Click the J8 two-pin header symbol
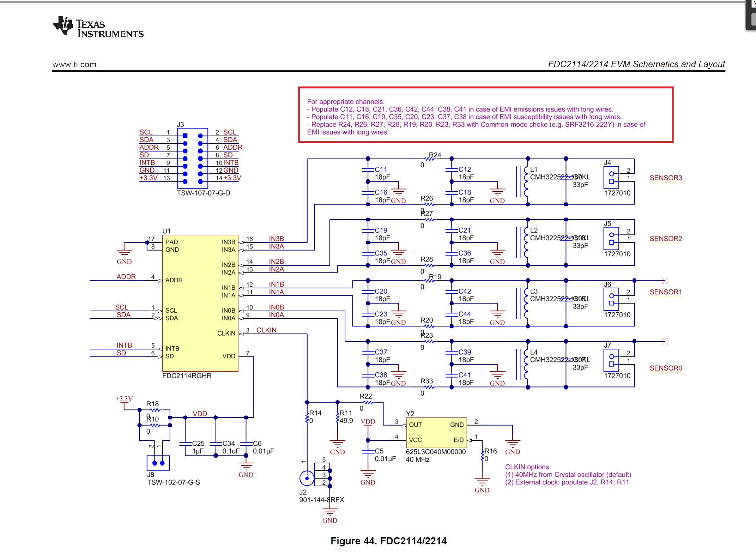This screenshot has width=756, height=555. 158,463
